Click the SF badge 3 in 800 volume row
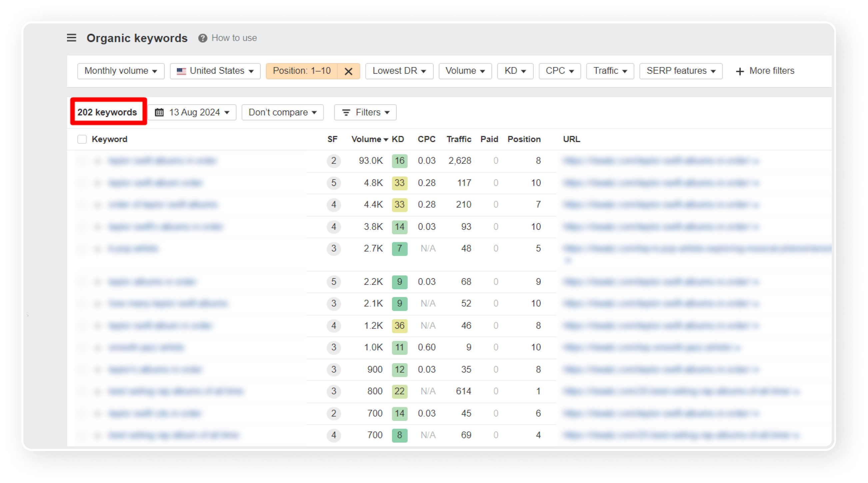868x483 pixels. [x=334, y=391]
